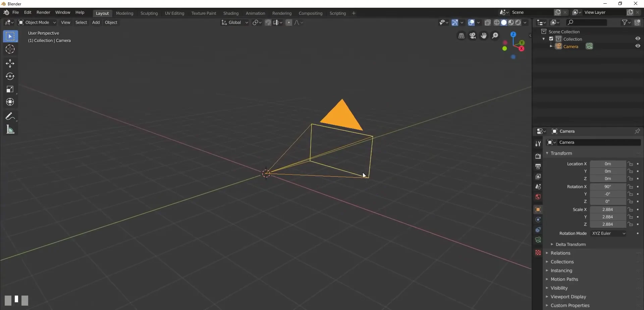
Task: Toggle proportional editing button
Action: 289,23
